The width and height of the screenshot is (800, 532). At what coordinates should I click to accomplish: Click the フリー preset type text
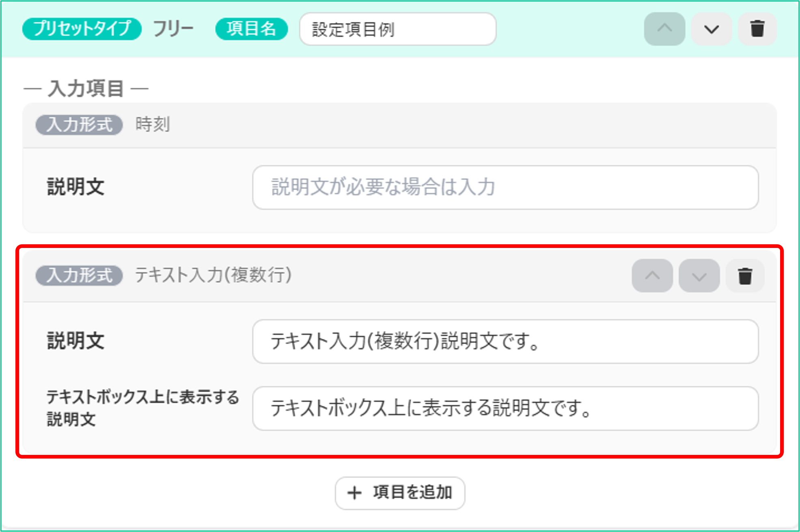(x=173, y=29)
